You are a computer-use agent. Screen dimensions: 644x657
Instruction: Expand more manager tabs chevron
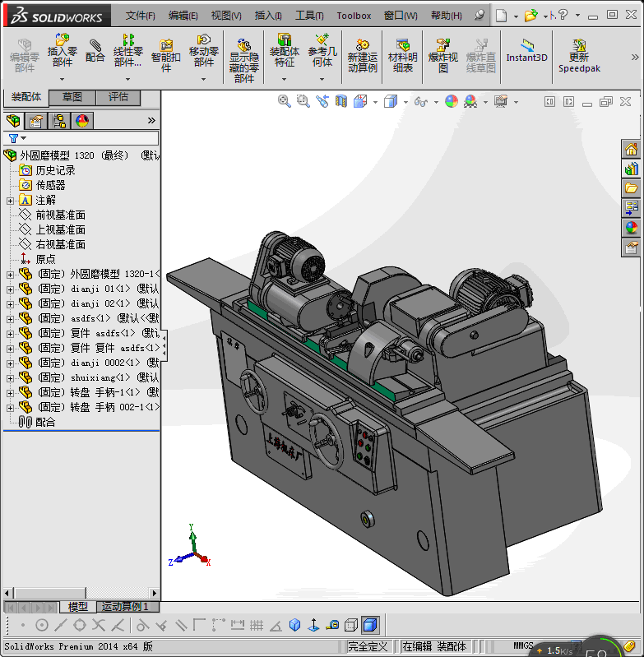[x=151, y=121]
